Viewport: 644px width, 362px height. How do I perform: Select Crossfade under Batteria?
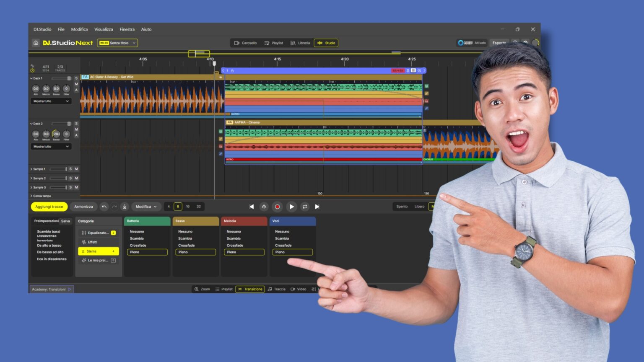click(138, 245)
